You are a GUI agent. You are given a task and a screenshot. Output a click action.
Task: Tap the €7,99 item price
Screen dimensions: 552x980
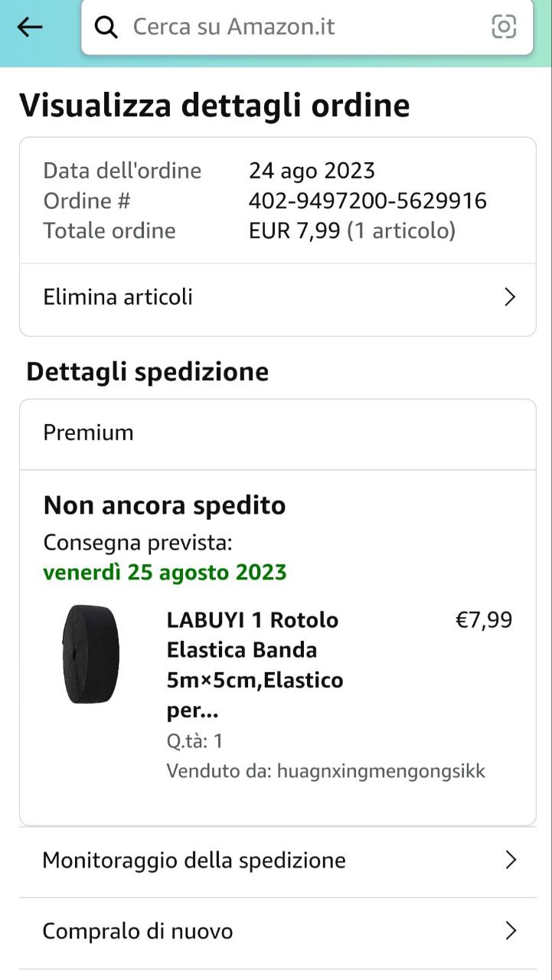484,619
